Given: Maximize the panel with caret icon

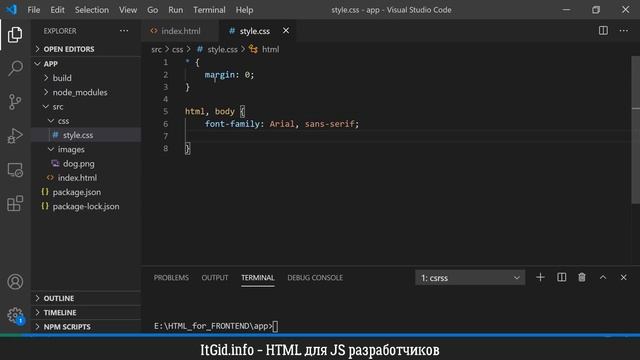Looking at the screenshot, I should click(x=603, y=278).
